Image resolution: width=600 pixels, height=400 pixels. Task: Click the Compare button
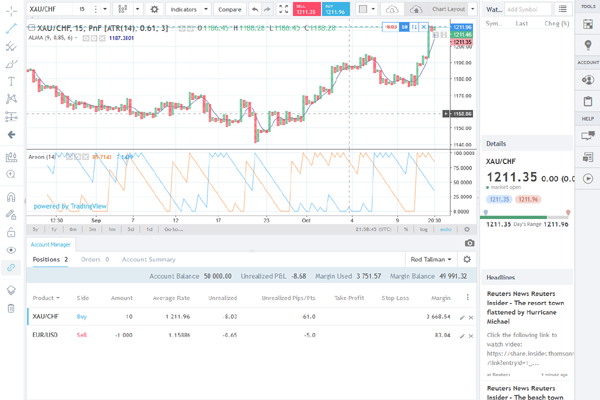point(230,9)
